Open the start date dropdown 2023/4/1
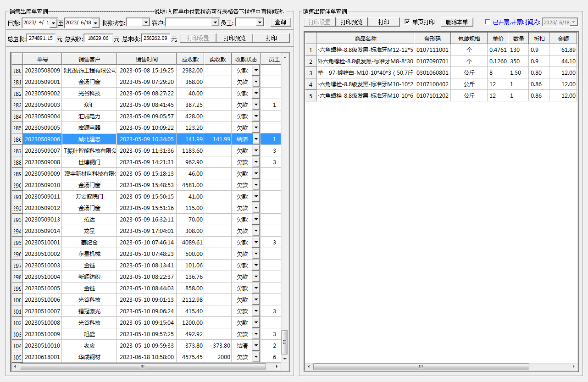The height and width of the screenshot is (382, 588). click(x=54, y=22)
